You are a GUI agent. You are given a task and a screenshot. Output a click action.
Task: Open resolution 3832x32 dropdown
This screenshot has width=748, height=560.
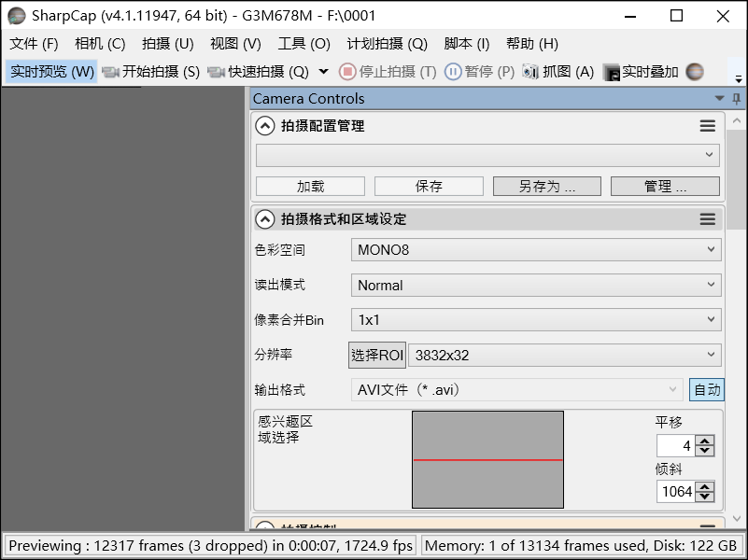pyautogui.click(x=565, y=355)
